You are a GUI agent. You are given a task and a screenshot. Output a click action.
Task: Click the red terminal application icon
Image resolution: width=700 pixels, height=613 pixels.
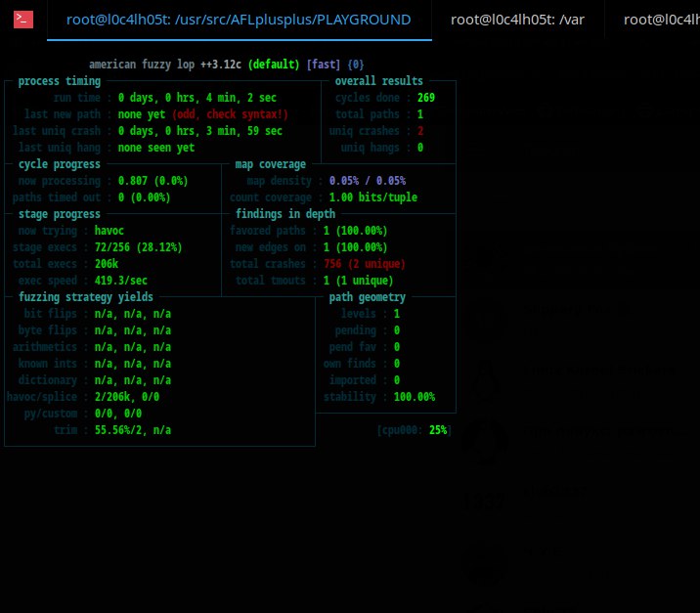(x=23, y=20)
